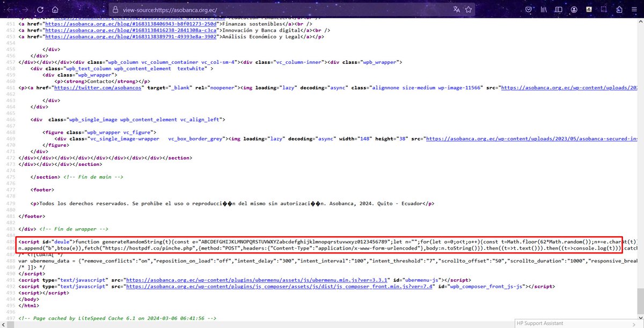The width and height of the screenshot is (644, 328).
Task: Click the '</html>' closing tag
Action: 29,305
